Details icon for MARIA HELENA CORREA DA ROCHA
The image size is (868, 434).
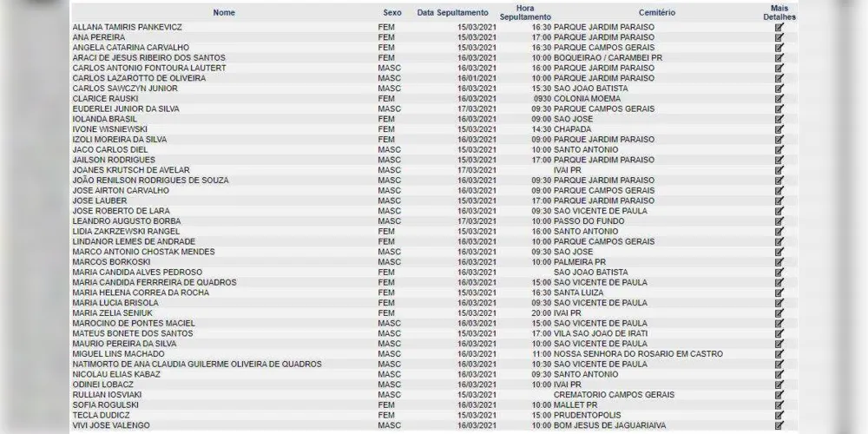click(779, 293)
